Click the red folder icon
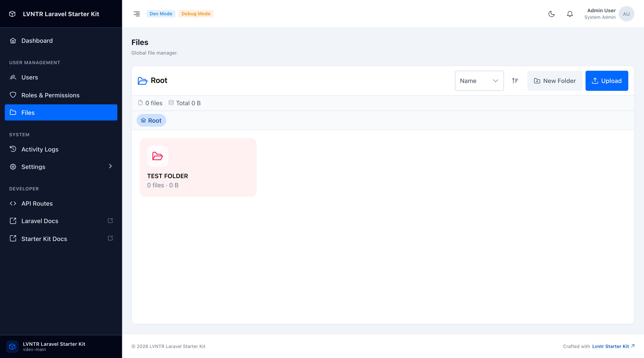 (158, 156)
